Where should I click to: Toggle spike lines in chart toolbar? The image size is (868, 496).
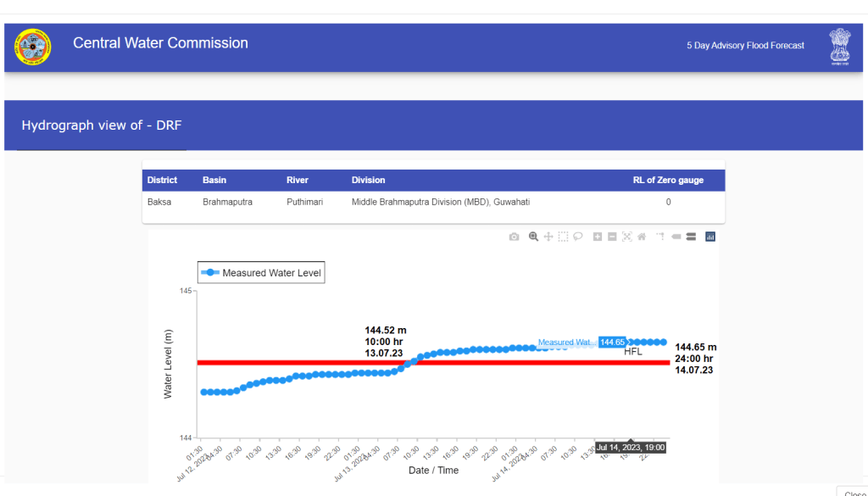660,237
